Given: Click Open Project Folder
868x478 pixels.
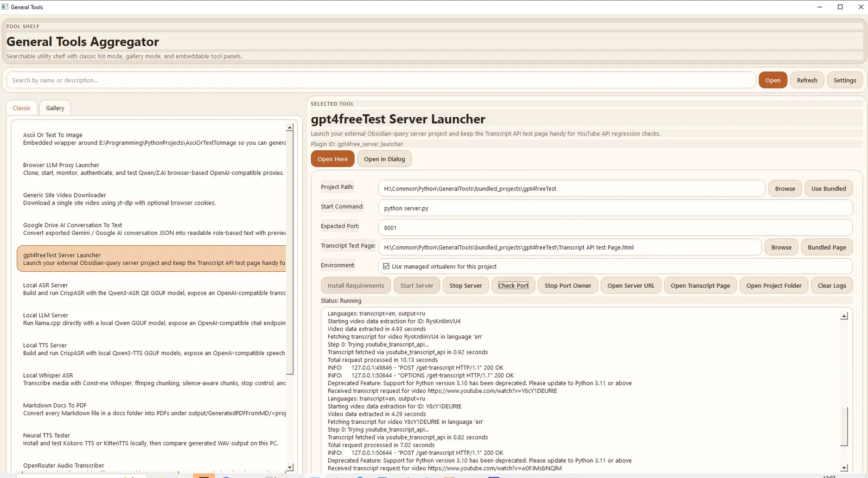Looking at the screenshot, I should click(774, 285).
